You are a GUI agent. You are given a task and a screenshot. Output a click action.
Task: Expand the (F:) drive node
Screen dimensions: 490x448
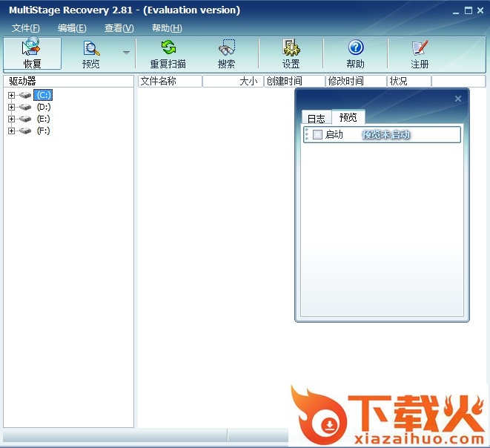click(12, 131)
